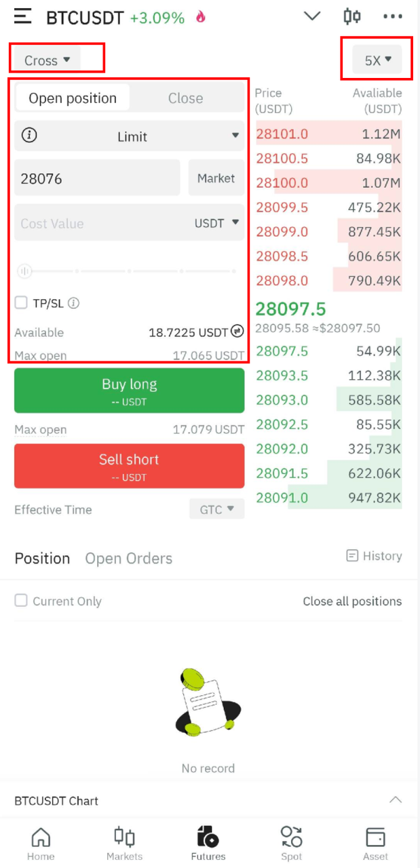The height and width of the screenshot is (868, 420).
Task: Open order History
Action: (374, 556)
